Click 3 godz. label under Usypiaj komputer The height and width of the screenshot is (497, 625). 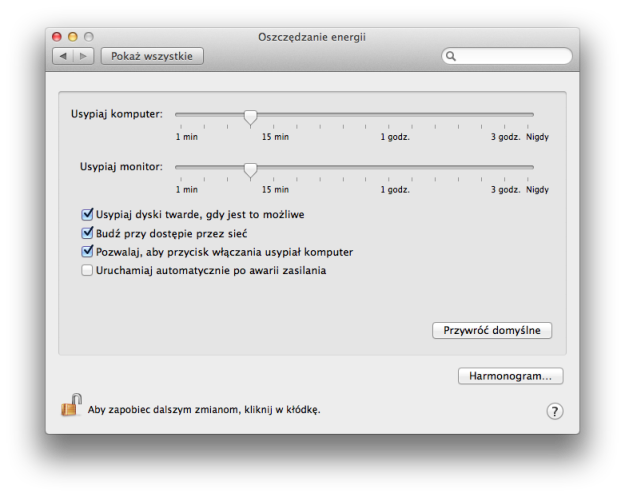[505, 137]
